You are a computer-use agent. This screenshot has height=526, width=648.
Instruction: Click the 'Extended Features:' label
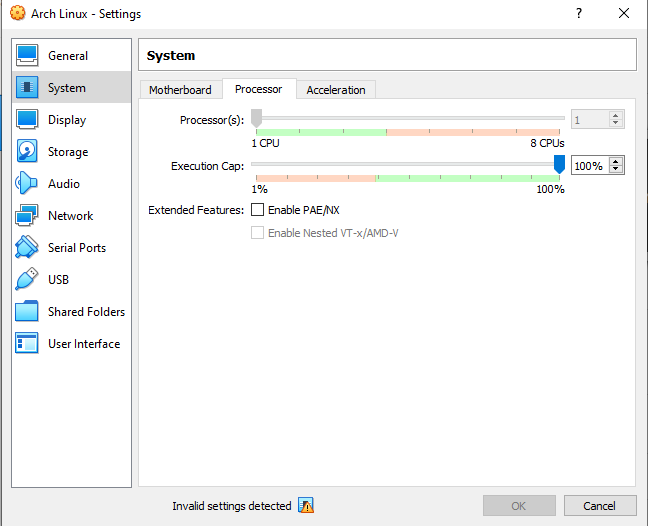pyautogui.click(x=196, y=210)
